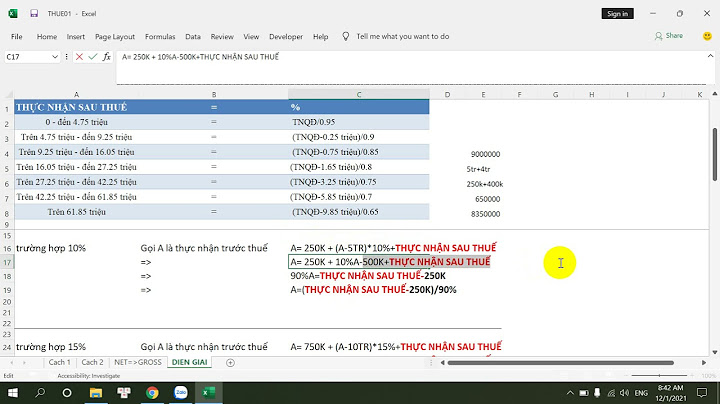Open the Developer tab

coord(286,36)
